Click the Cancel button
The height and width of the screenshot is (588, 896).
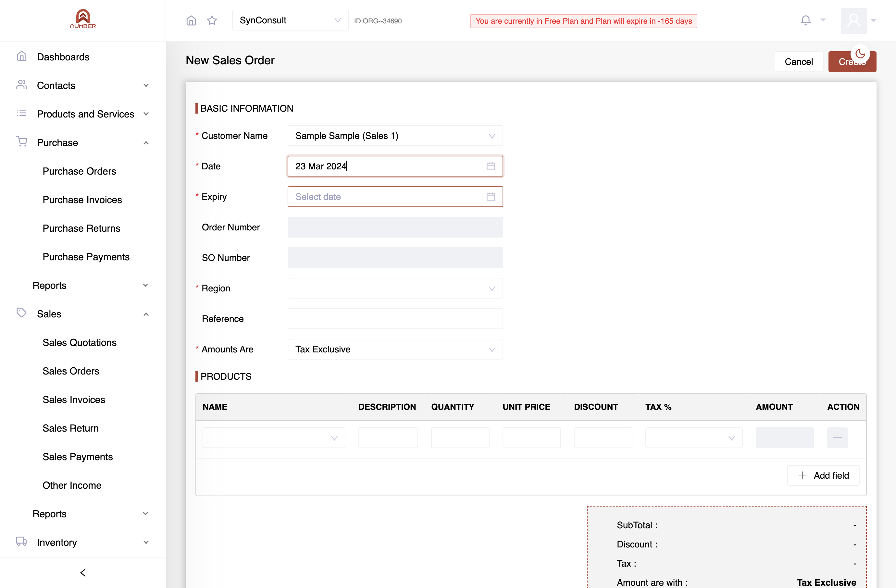click(x=799, y=62)
